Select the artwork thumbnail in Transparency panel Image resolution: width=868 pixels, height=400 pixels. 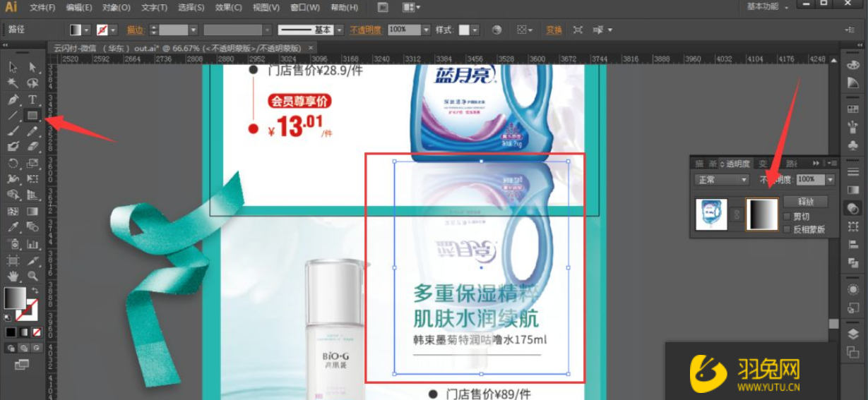point(711,214)
